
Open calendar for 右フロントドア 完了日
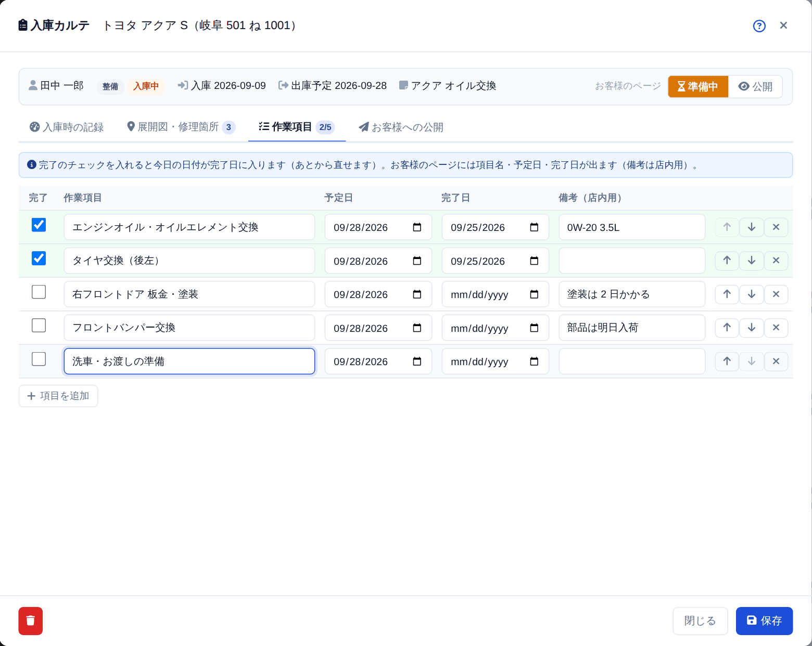coord(534,294)
